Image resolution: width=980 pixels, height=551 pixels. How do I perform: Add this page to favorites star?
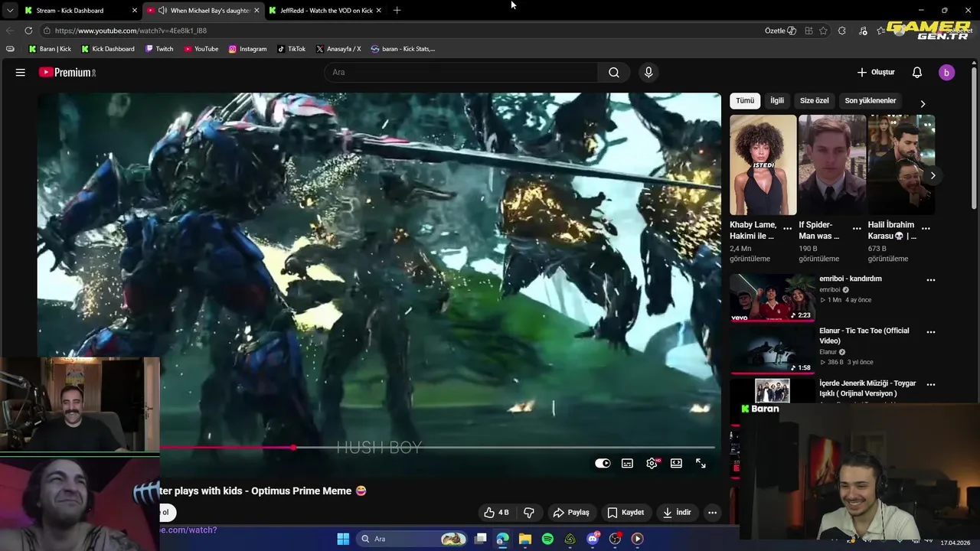(x=823, y=31)
